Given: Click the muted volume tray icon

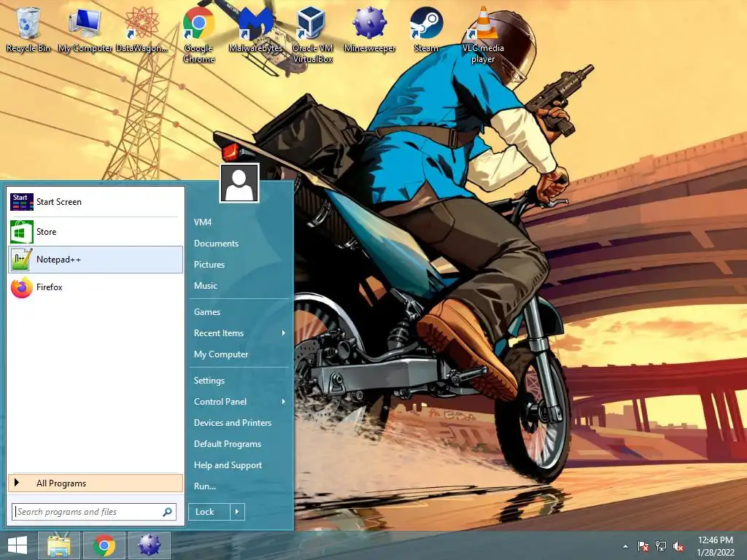Looking at the screenshot, I should [x=678, y=546].
